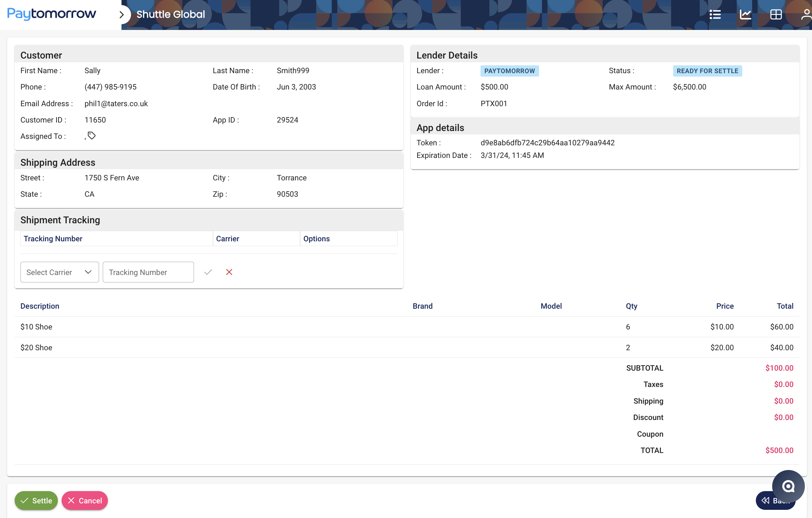This screenshot has height=518, width=812.
Task: Click the expiration date 3/31/24, 11:45 AM
Action: [x=512, y=155]
